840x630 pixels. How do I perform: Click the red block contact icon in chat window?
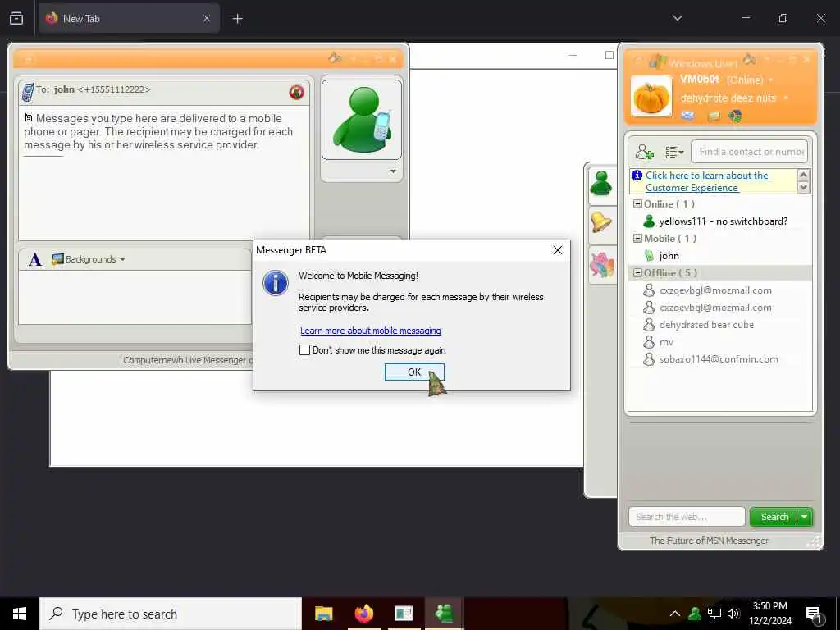click(296, 92)
